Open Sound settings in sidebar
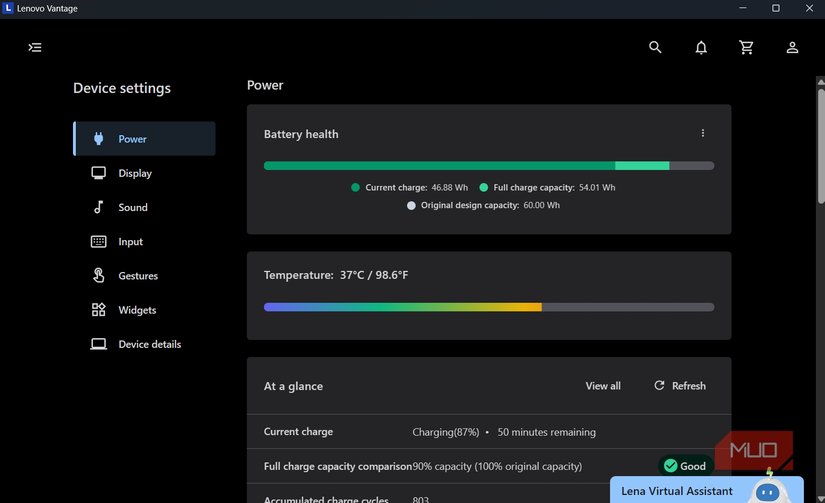This screenshot has width=825, height=503. 132,207
